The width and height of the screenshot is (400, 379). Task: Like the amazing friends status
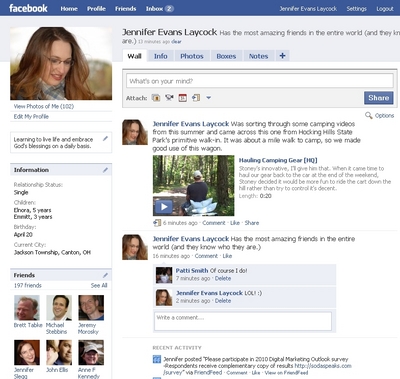[227, 256]
